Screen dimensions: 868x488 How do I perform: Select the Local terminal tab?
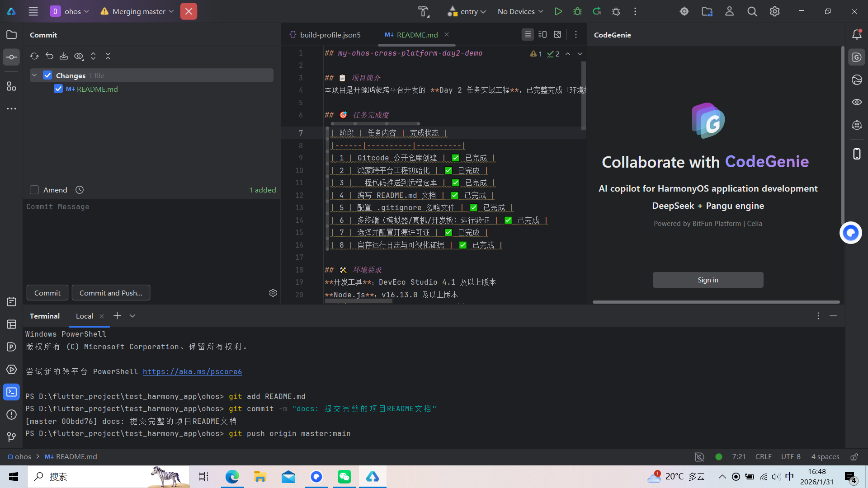(84, 316)
